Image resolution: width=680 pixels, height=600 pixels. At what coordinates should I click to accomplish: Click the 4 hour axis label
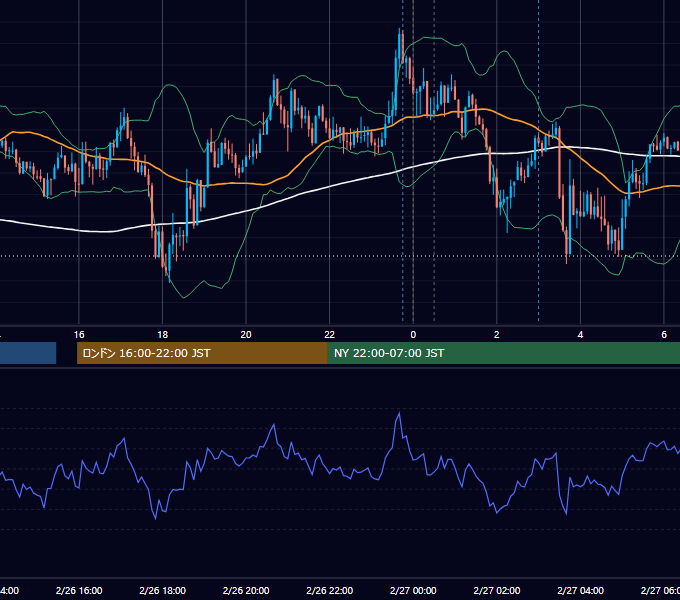[x=580, y=335]
